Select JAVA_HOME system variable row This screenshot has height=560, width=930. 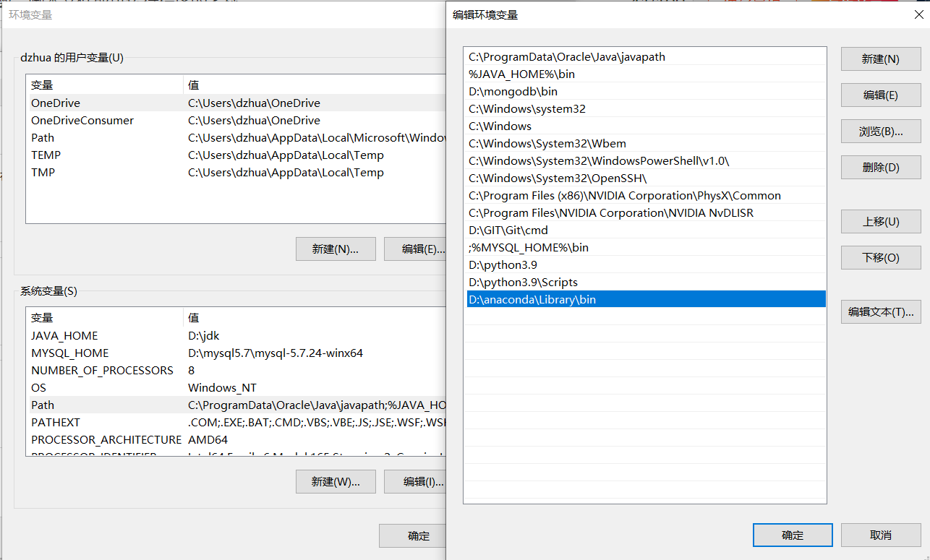coord(236,335)
